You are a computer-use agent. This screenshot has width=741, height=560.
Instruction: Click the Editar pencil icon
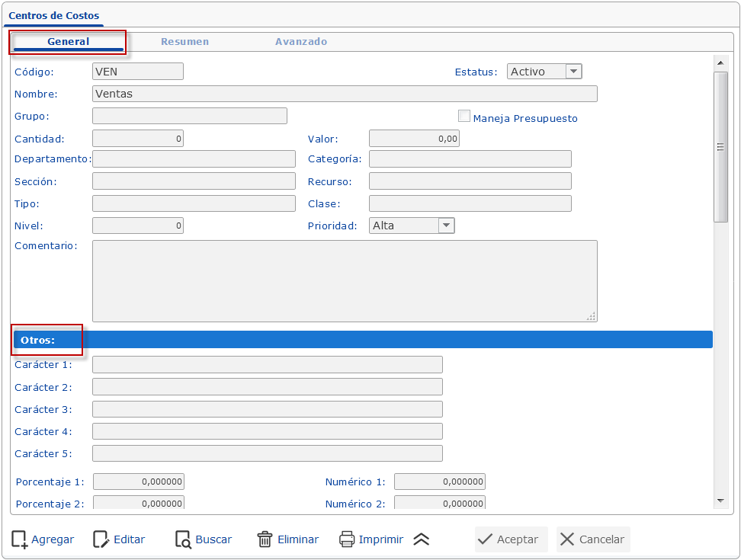click(x=101, y=539)
